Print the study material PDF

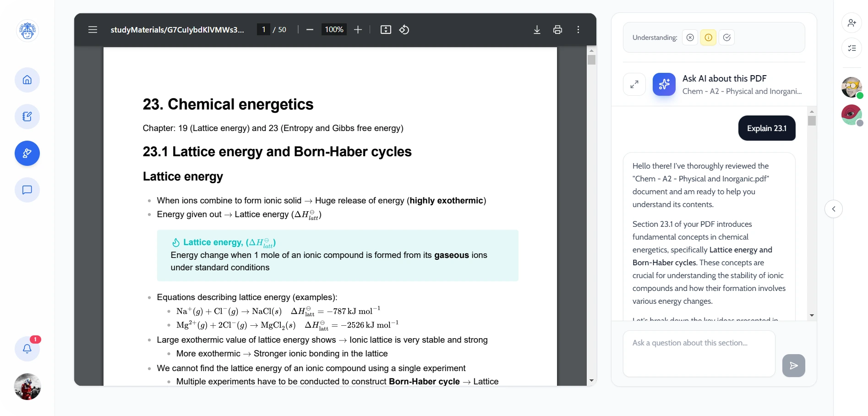(x=557, y=29)
